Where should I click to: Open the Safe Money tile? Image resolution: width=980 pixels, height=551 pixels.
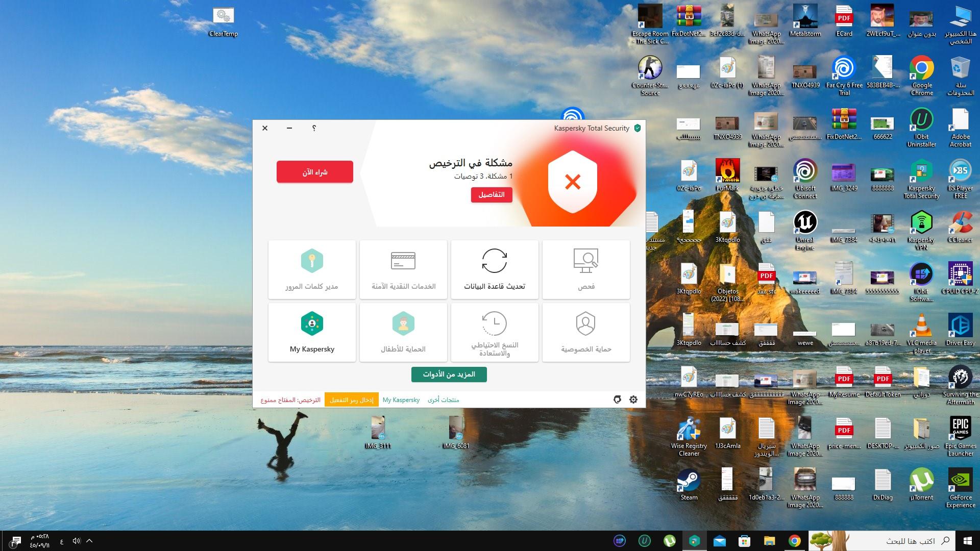point(403,269)
